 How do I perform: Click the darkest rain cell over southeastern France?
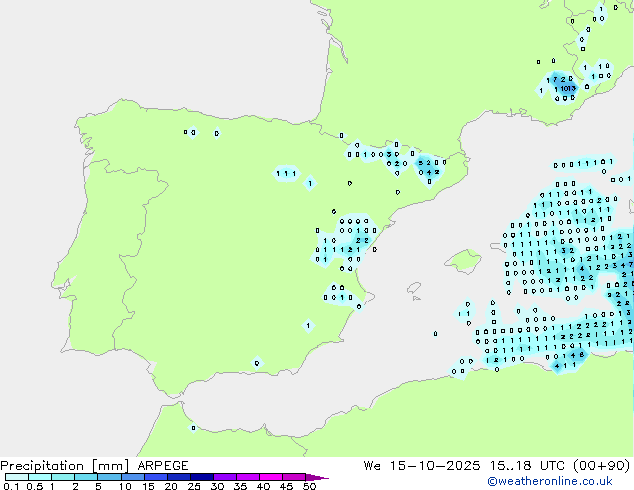coord(567,88)
